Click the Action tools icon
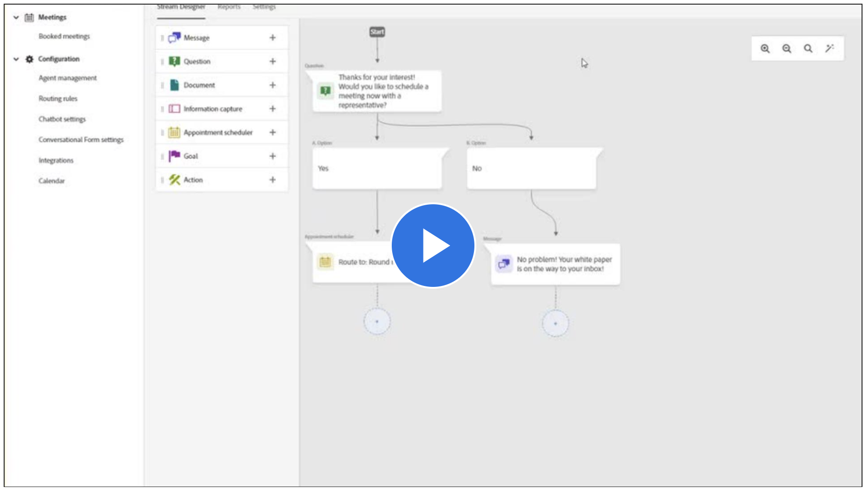The height and width of the screenshot is (493, 868). coord(174,179)
